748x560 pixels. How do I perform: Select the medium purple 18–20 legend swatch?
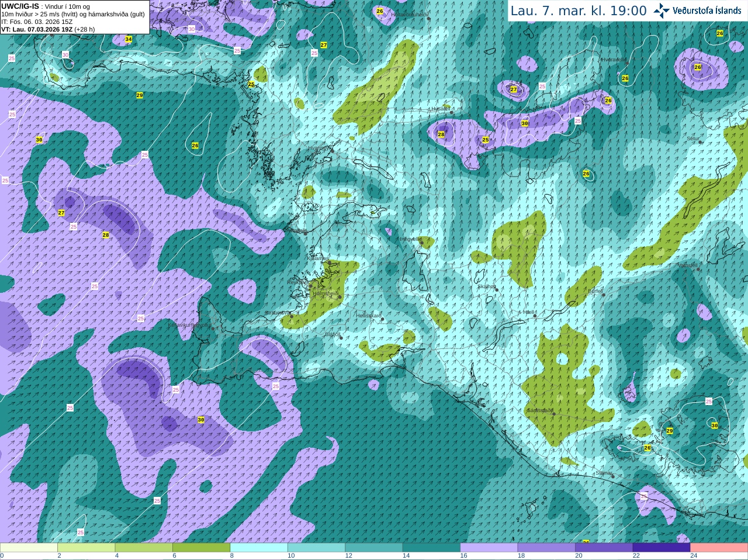[546, 548]
